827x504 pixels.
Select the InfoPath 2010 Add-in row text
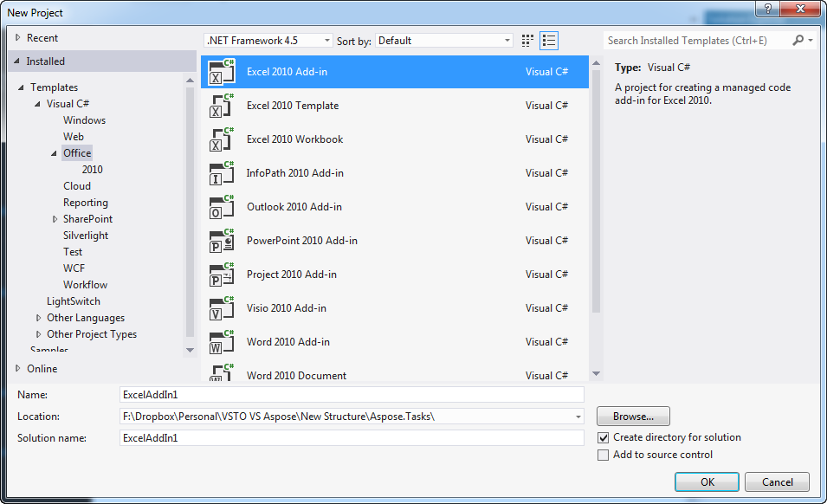click(x=294, y=173)
